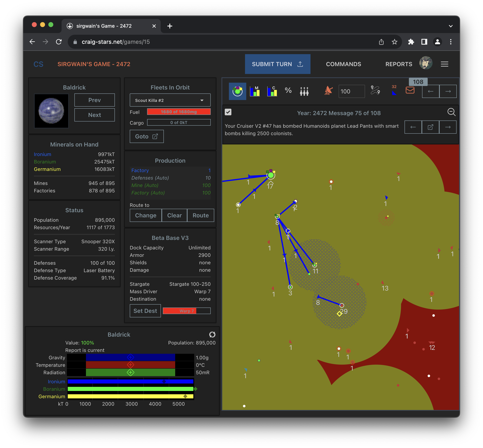
Task: Adjust the Warp 7 speed bar
Action: (186, 311)
